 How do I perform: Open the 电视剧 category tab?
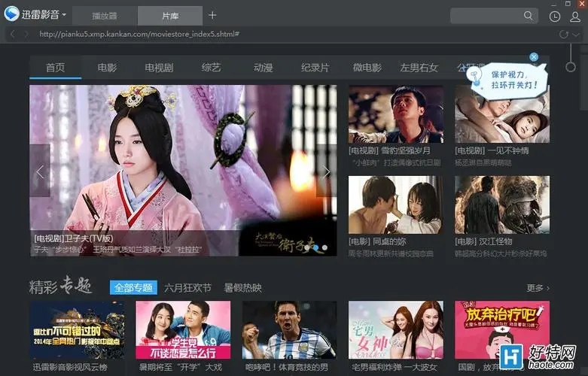point(159,68)
